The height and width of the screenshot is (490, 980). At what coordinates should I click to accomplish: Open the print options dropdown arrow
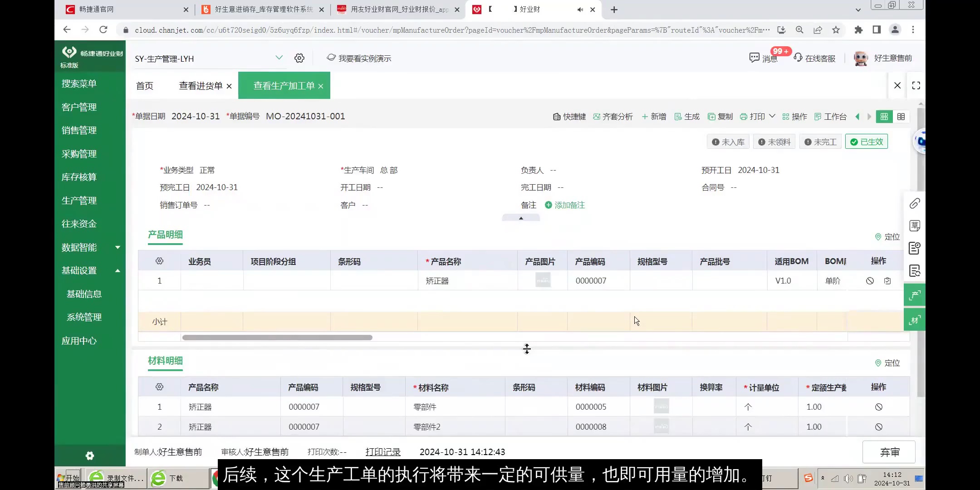(773, 117)
